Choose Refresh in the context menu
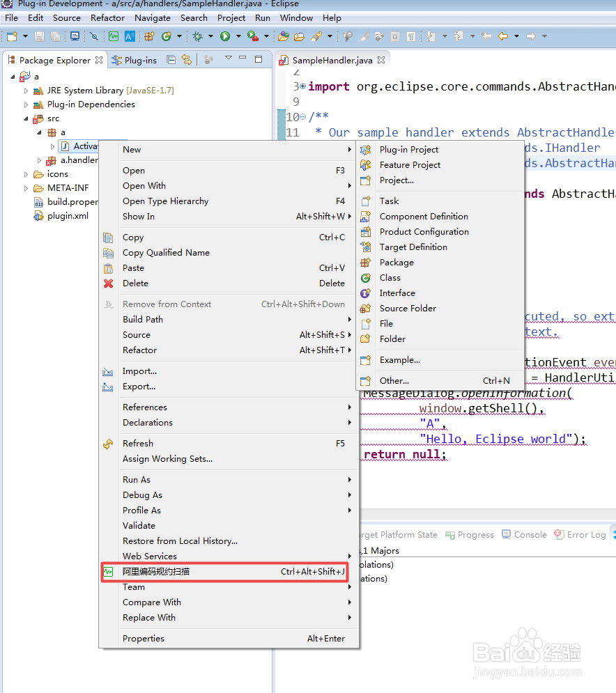The image size is (616, 693). [228, 443]
